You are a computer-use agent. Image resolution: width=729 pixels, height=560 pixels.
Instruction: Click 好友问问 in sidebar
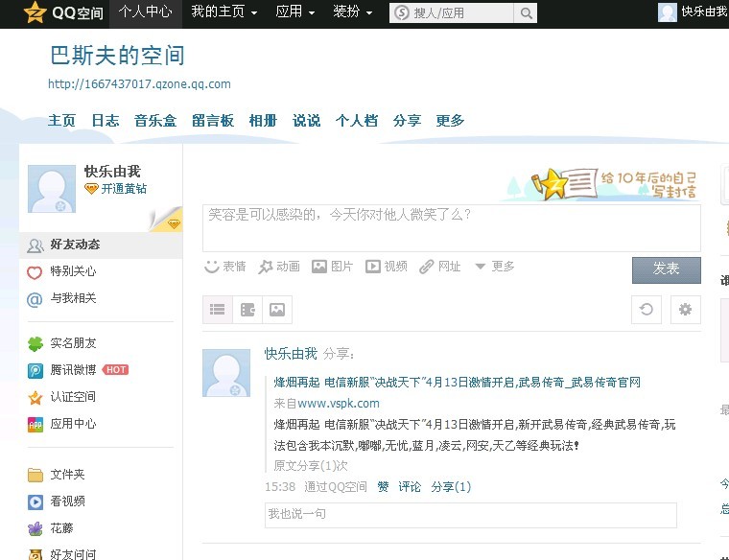pyautogui.click(x=73, y=554)
